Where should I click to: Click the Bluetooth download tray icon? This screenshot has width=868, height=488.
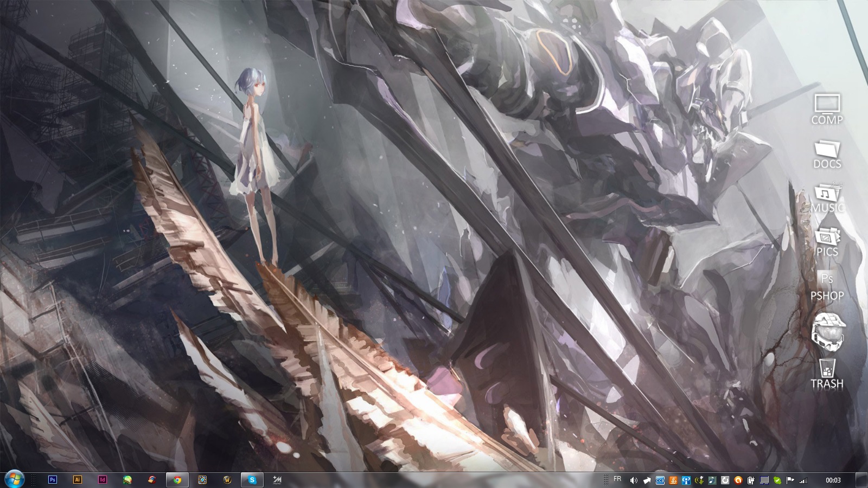click(x=699, y=480)
